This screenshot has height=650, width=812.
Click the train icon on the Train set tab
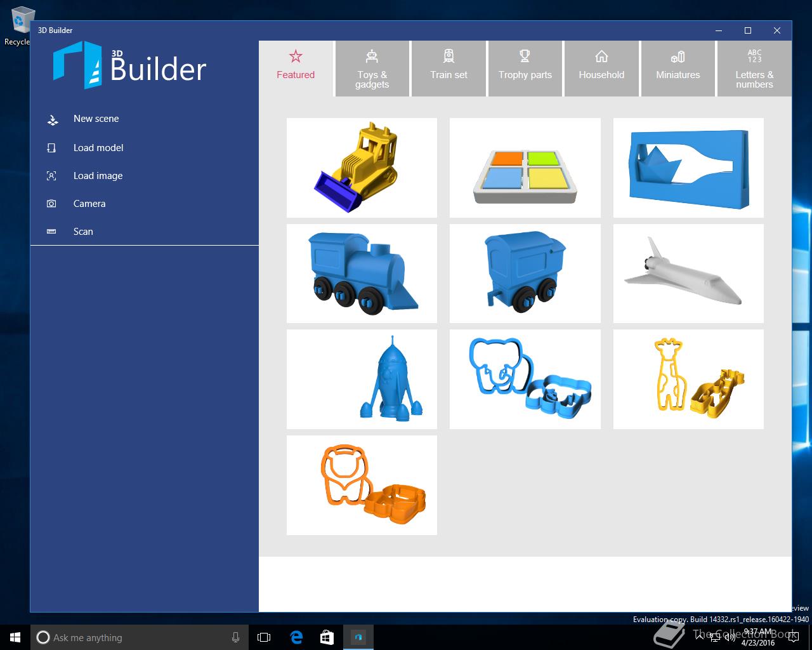point(449,56)
